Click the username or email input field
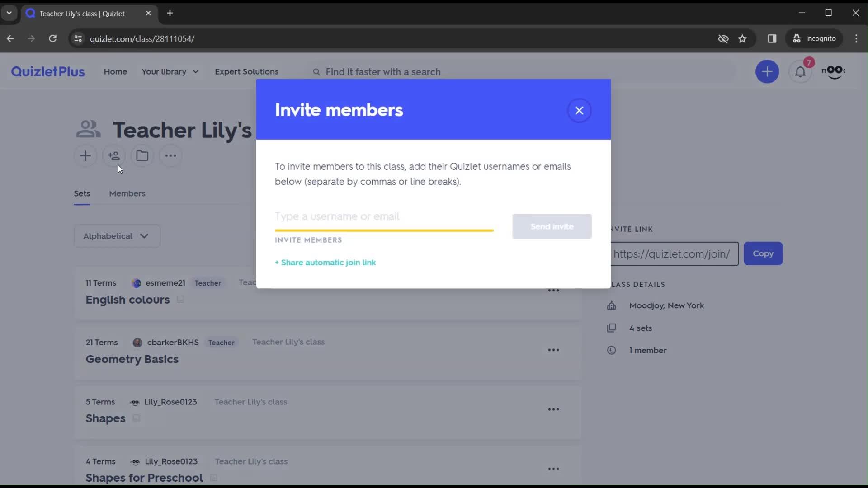The image size is (868, 488). tap(384, 216)
